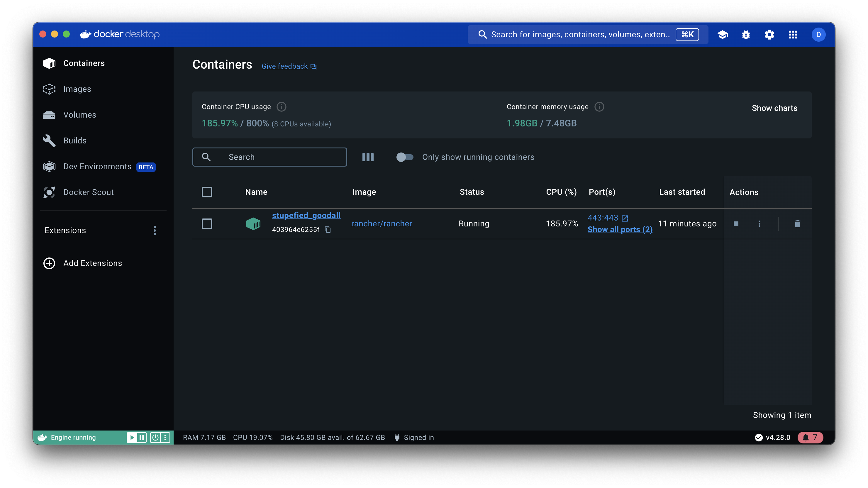
Task: Go to Dev Environments in the sidebar
Action: [x=97, y=167]
